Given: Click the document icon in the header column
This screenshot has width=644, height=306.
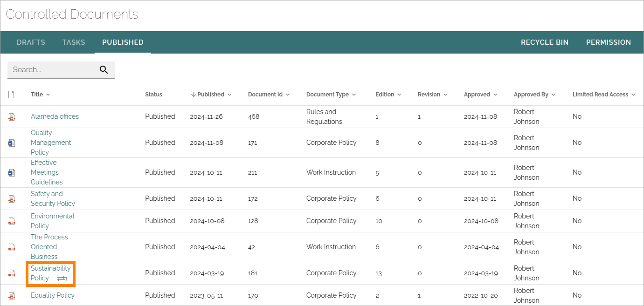Looking at the screenshot, I should point(11,95).
